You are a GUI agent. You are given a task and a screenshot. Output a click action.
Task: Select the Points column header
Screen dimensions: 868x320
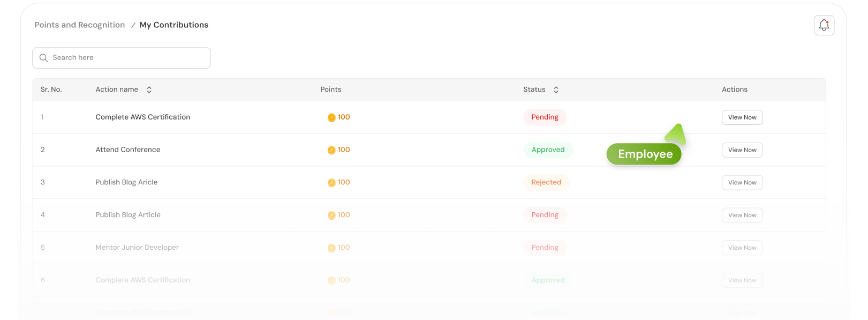coord(330,90)
